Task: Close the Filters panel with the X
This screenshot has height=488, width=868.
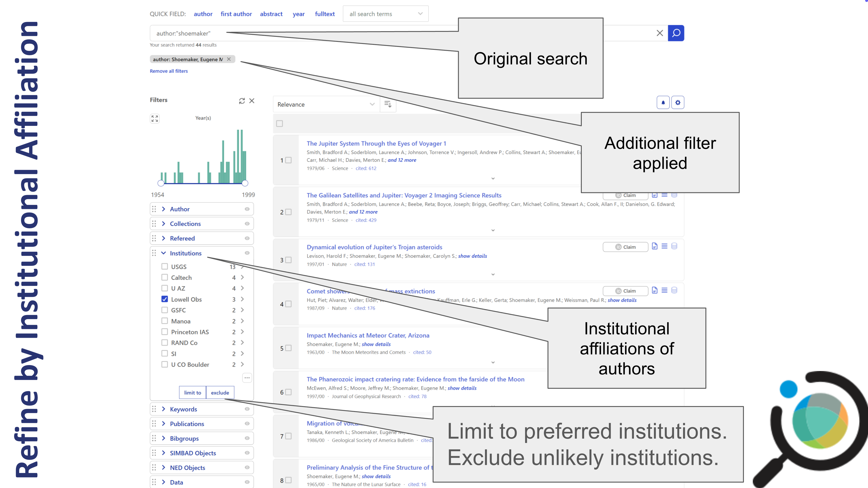Action: (252, 101)
